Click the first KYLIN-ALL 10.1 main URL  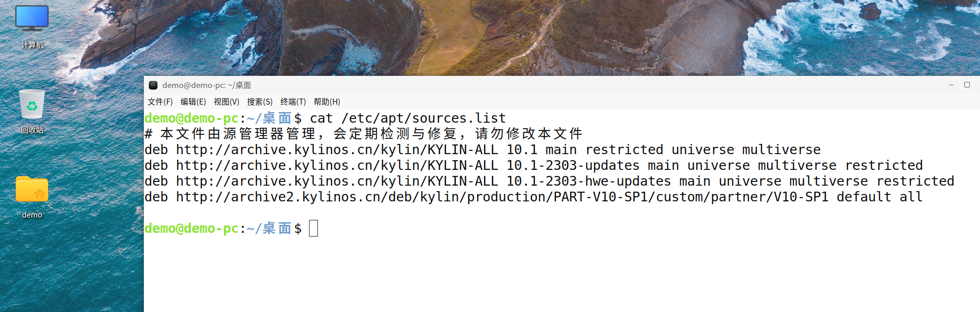337,150
